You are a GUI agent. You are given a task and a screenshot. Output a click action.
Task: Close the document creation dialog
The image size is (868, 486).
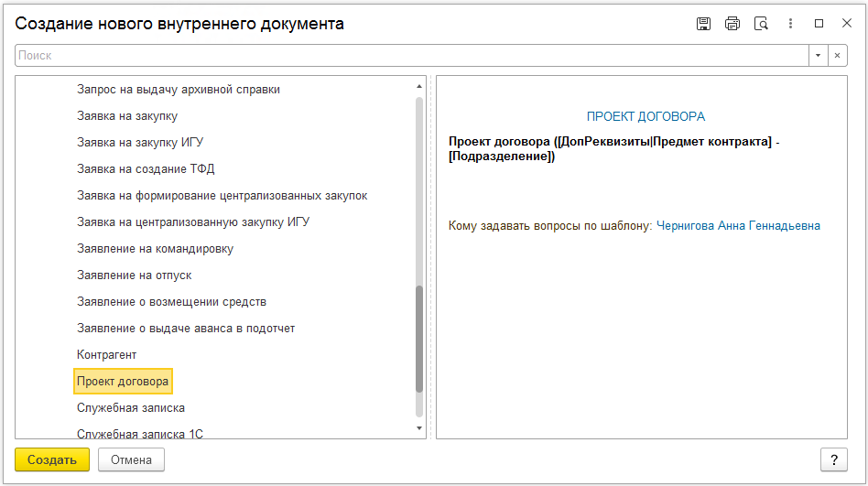[847, 23]
